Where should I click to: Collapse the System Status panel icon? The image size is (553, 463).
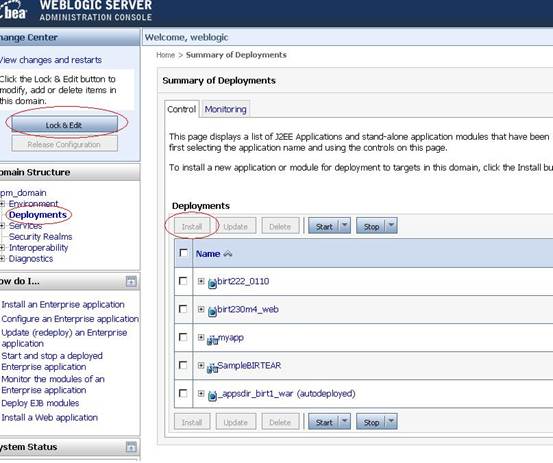click(x=131, y=447)
